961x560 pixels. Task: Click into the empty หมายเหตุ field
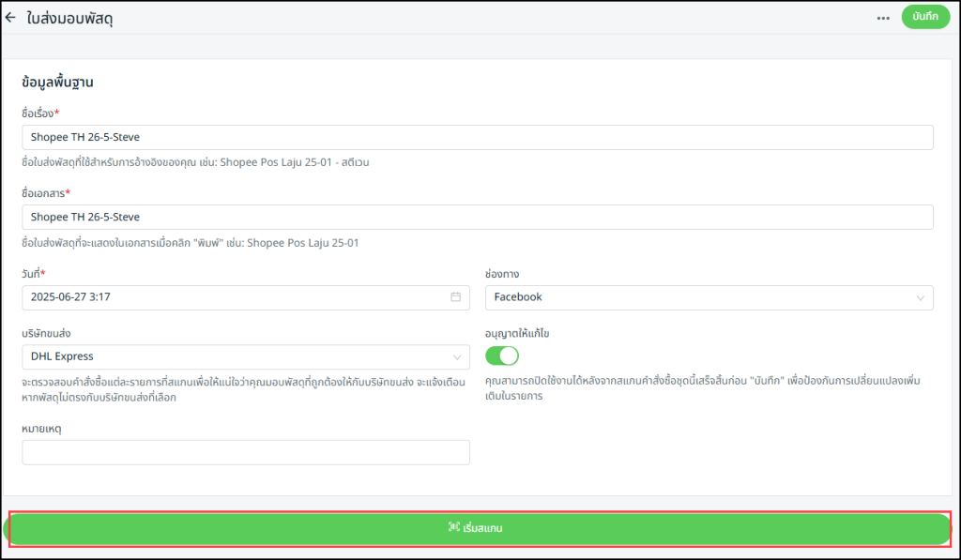(x=245, y=452)
